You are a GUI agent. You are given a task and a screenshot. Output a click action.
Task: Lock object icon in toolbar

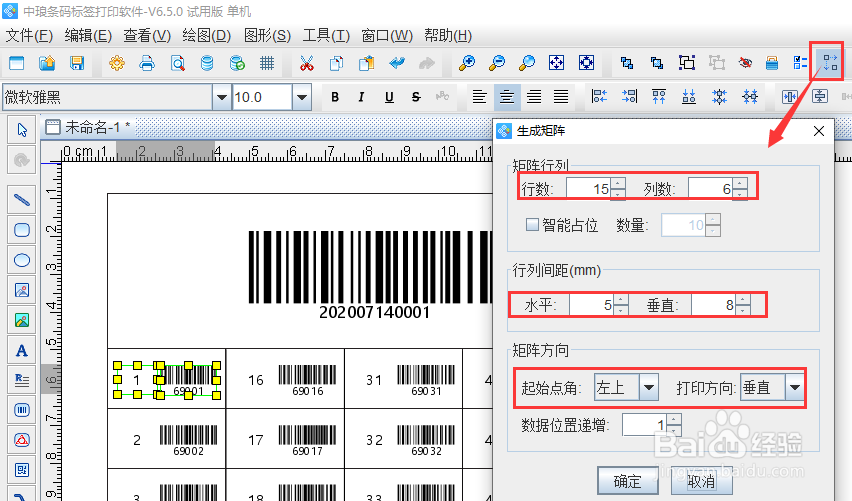coord(772,64)
